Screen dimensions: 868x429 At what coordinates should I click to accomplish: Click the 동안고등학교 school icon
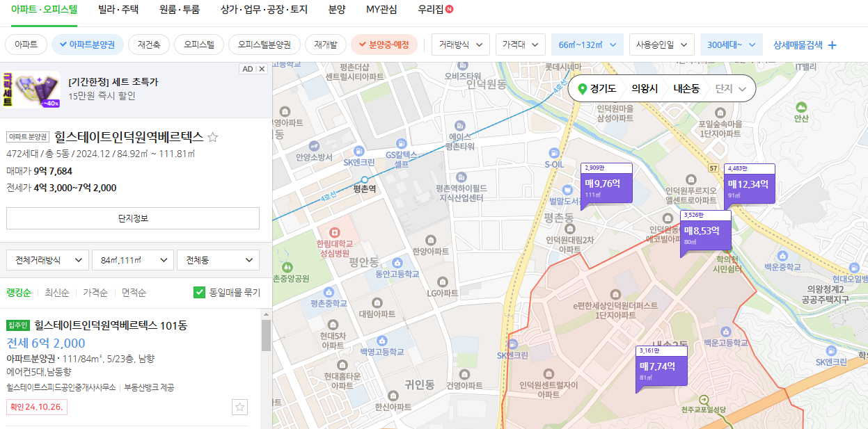[x=397, y=262]
